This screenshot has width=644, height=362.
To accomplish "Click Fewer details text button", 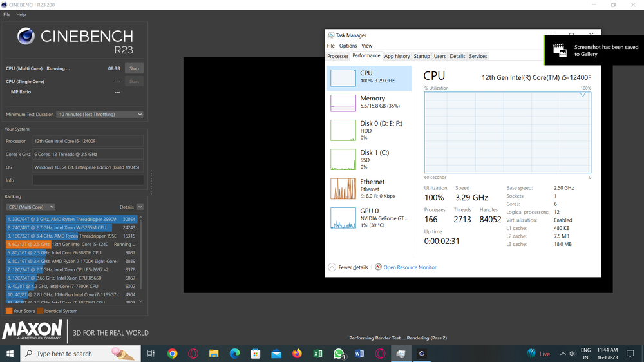I will pos(353,267).
